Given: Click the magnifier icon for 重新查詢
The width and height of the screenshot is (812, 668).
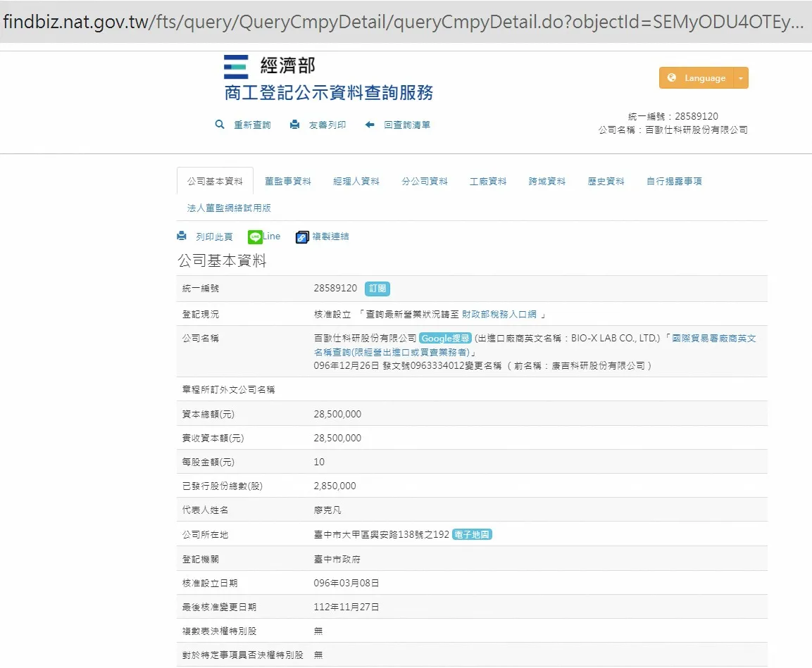Looking at the screenshot, I should click(220, 125).
